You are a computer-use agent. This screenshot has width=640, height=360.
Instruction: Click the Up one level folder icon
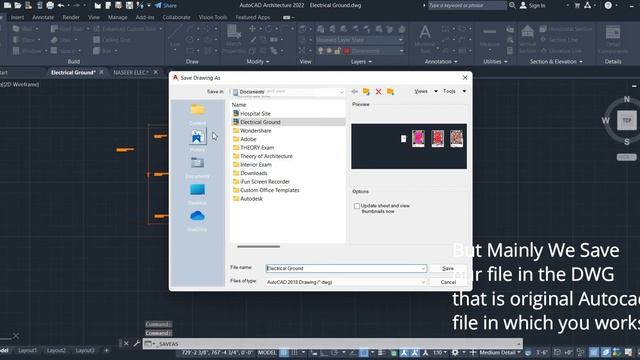[x=366, y=91]
